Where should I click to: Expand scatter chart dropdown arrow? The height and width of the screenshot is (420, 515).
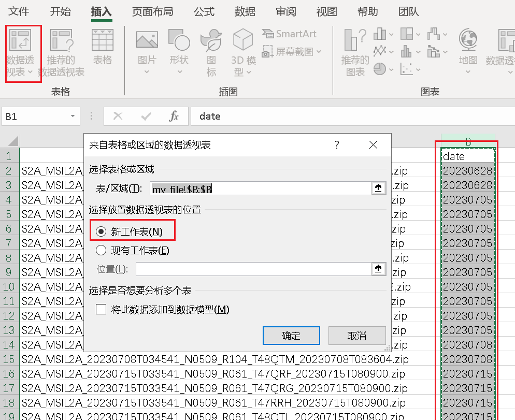click(x=418, y=69)
